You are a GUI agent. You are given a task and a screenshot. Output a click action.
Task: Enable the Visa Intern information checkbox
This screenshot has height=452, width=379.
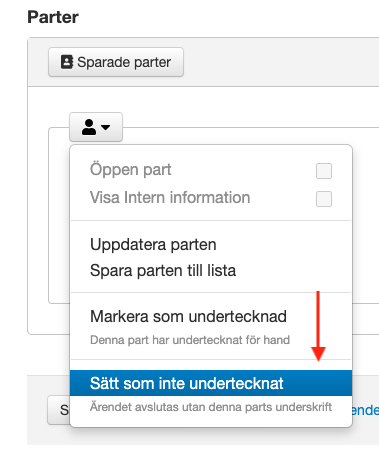coord(324,199)
